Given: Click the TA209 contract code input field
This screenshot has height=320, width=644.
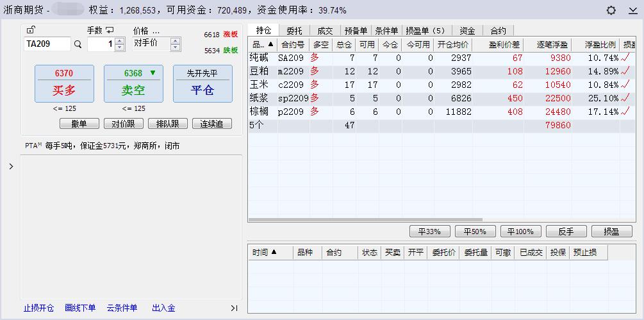Looking at the screenshot, I should pos(47,44).
